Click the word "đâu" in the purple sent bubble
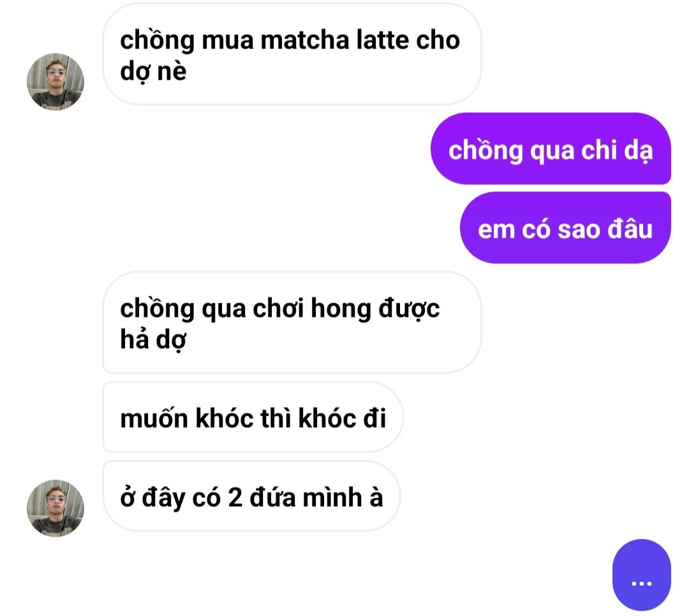689x616 pixels. click(630, 230)
